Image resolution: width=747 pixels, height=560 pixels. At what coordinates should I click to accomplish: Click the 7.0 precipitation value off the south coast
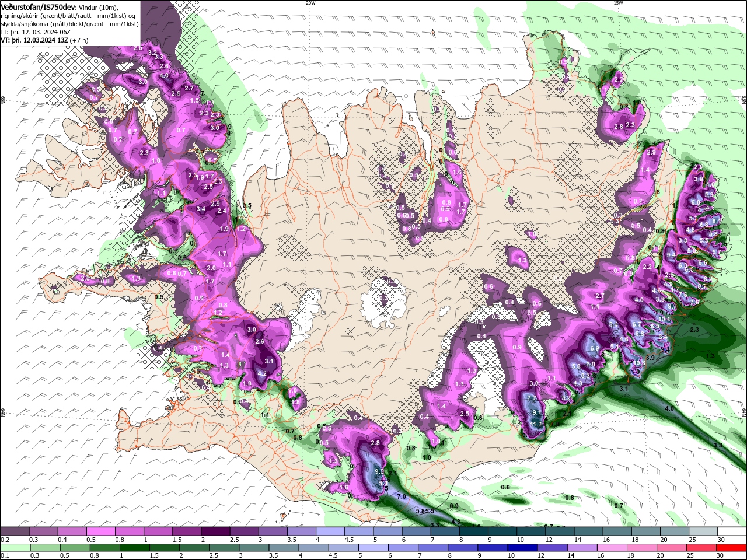[x=402, y=496]
